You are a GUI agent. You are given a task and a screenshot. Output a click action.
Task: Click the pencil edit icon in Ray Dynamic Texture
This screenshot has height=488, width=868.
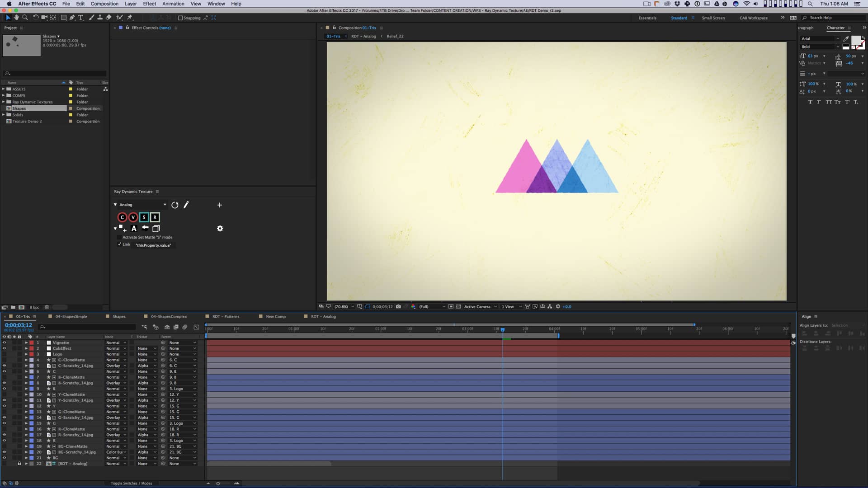coord(186,205)
